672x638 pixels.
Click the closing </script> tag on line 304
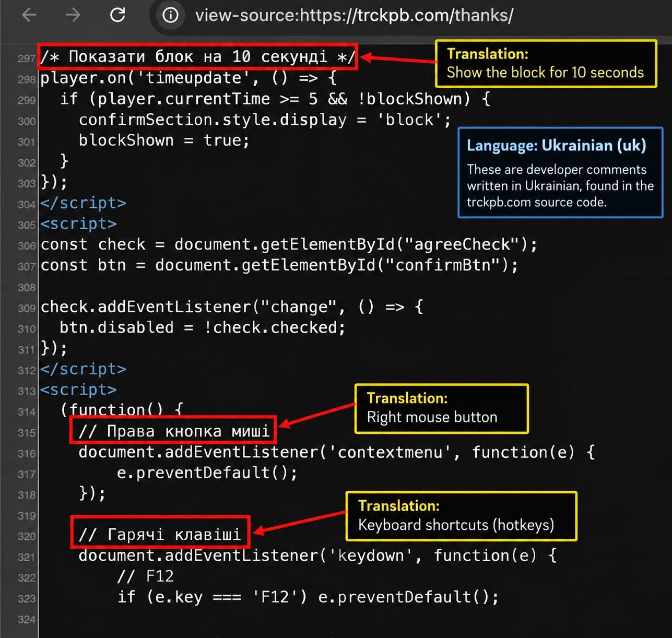pos(84,203)
